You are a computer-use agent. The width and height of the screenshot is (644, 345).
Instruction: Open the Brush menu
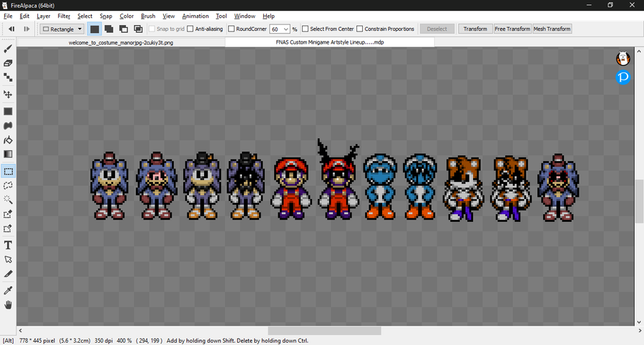point(148,16)
